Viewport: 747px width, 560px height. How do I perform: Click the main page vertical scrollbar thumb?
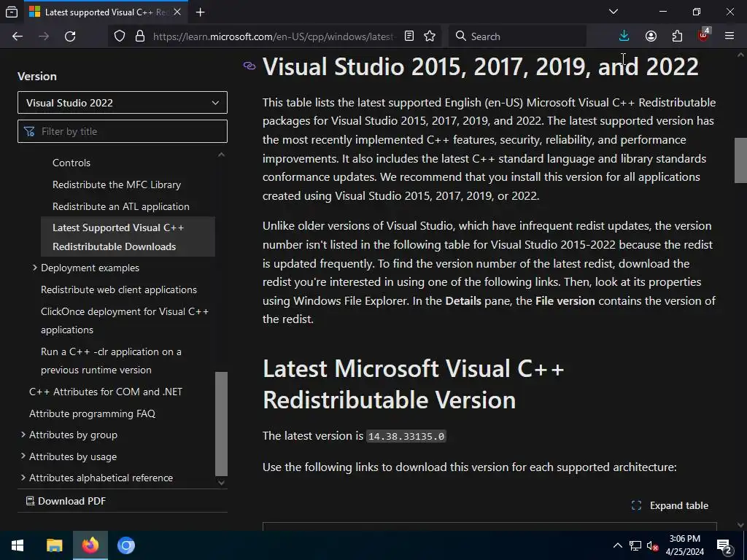click(740, 160)
